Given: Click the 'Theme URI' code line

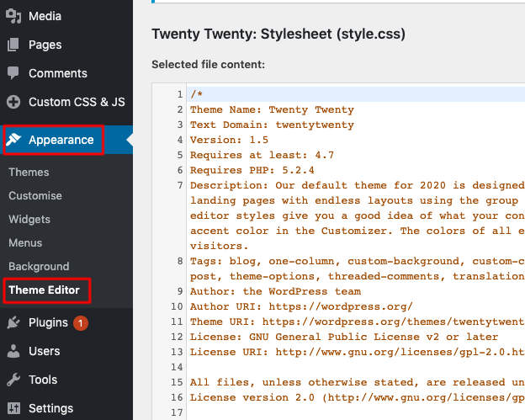Looking at the screenshot, I should 358,322.
